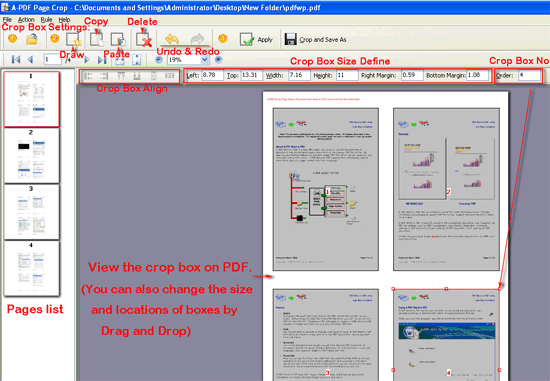Delete the selected crop box
This screenshot has height=381, width=550.
pos(144,39)
